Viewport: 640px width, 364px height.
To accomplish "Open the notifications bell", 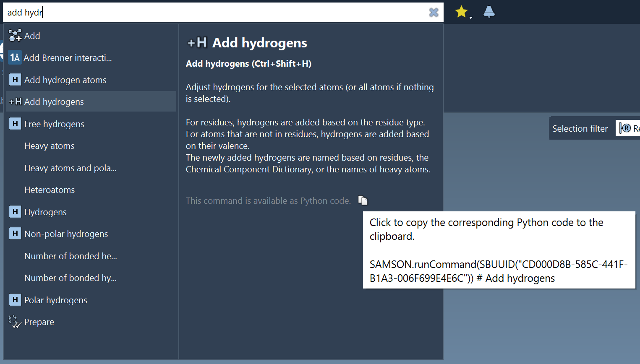I will 488,12.
